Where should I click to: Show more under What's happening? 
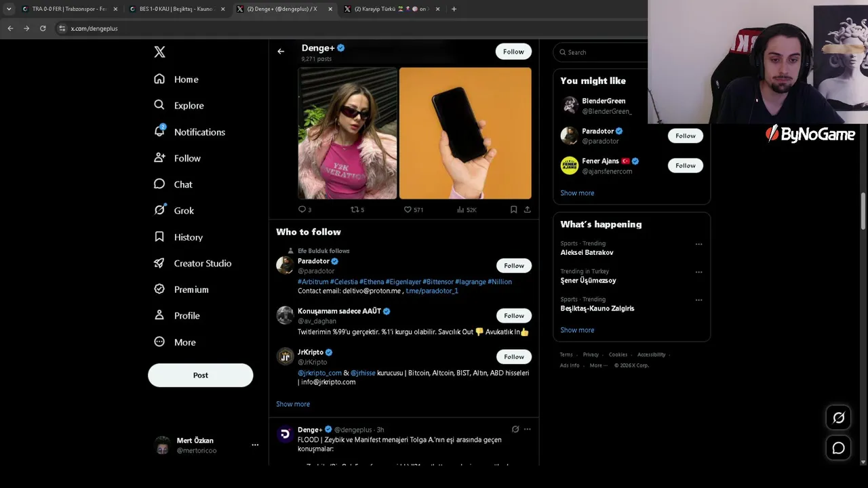click(577, 330)
